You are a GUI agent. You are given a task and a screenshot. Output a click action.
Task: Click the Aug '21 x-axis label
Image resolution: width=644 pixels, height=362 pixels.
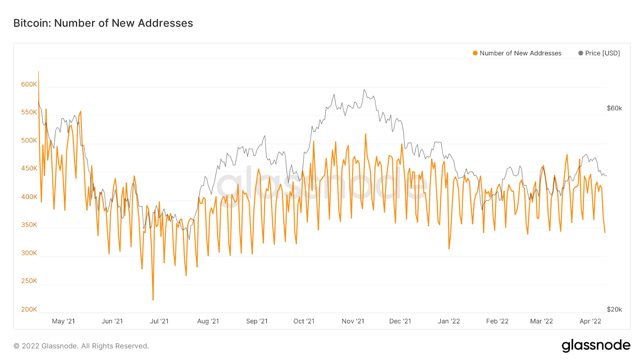coord(208,321)
